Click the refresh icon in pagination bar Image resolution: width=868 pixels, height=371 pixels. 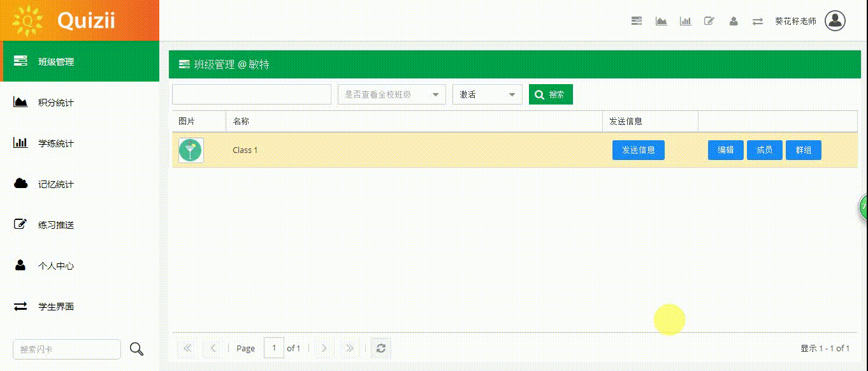(381, 348)
